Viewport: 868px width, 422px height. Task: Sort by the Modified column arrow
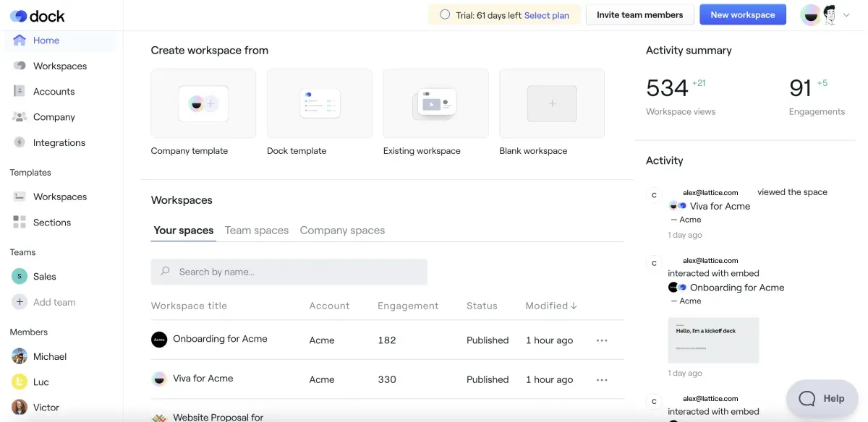click(x=574, y=306)
